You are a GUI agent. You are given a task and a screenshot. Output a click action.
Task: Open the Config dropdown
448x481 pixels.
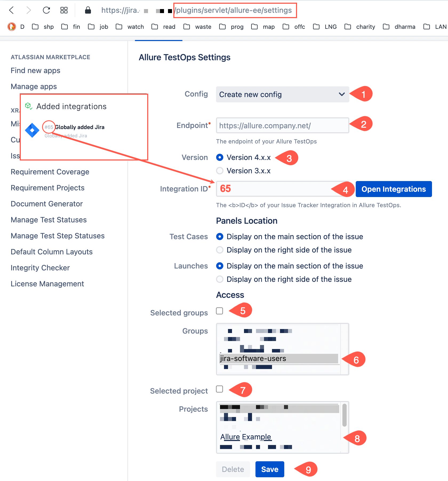tap(282, 94)
